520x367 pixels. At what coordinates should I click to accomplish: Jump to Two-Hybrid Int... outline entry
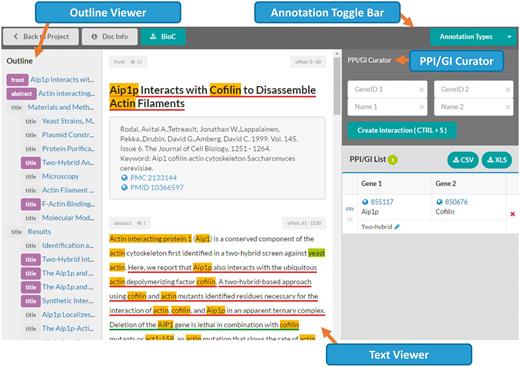click(68, 259)
